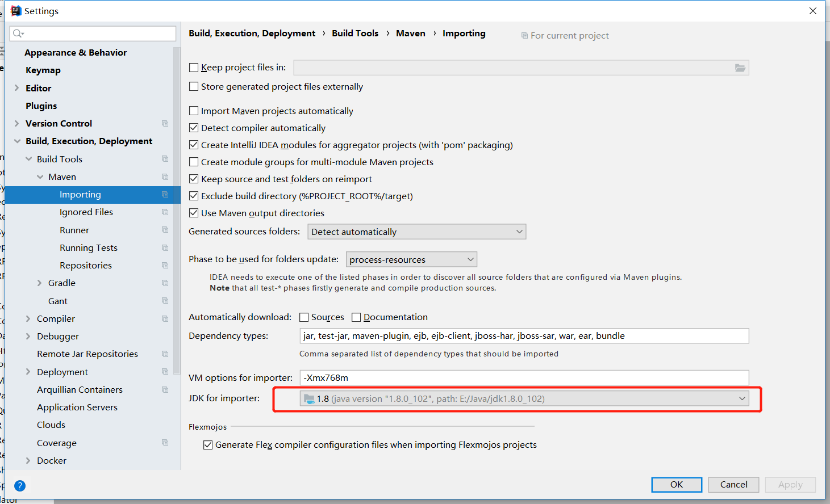830x504 pixels.
Task: Click project-level icon beside Deployment
Action: [x=165, y=372]
